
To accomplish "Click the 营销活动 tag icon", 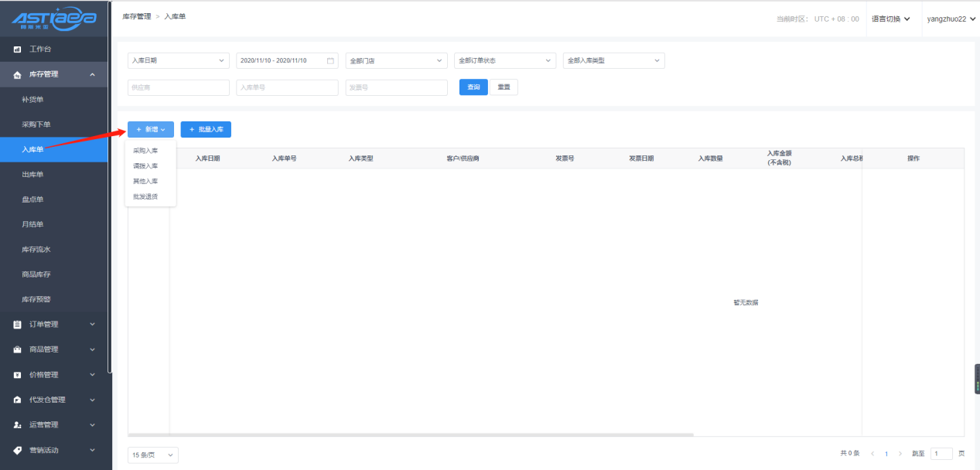I will click(x=17, y=450).
